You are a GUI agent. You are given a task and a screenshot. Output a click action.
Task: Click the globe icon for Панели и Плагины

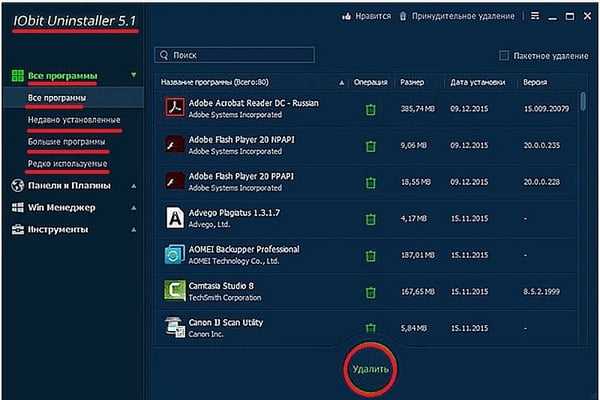tap(18, 185)
